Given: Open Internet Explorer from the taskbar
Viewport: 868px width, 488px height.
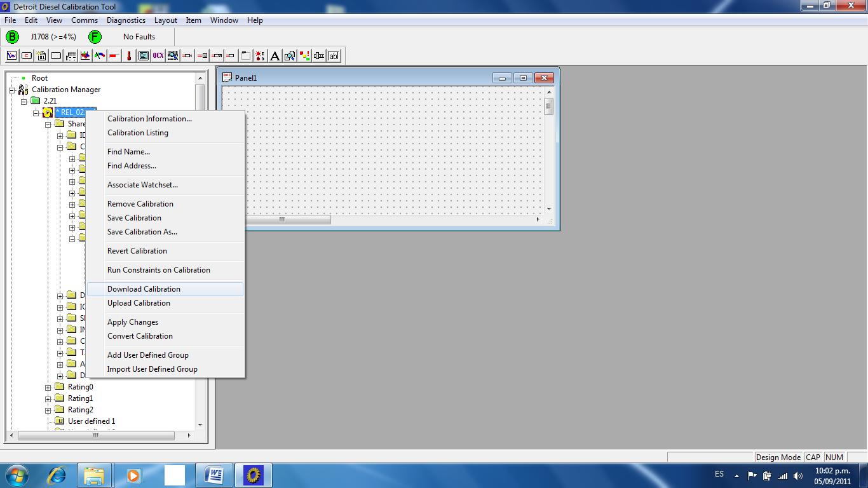Looking at the screenshot, I should coord(57,475).
